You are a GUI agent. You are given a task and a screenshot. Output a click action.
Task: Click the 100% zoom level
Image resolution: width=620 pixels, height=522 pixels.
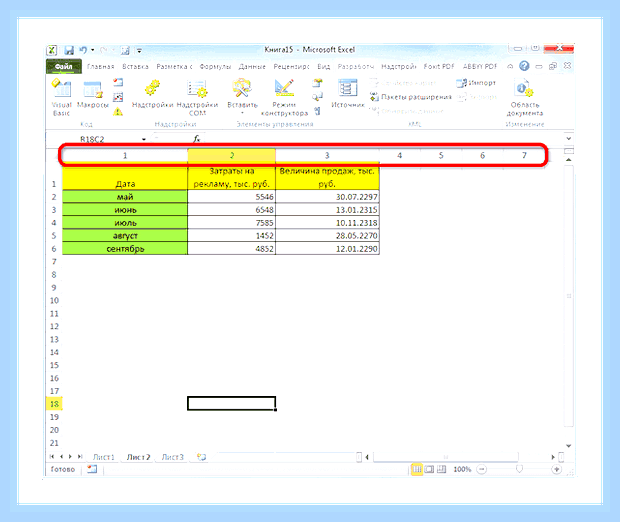point(462,469)
